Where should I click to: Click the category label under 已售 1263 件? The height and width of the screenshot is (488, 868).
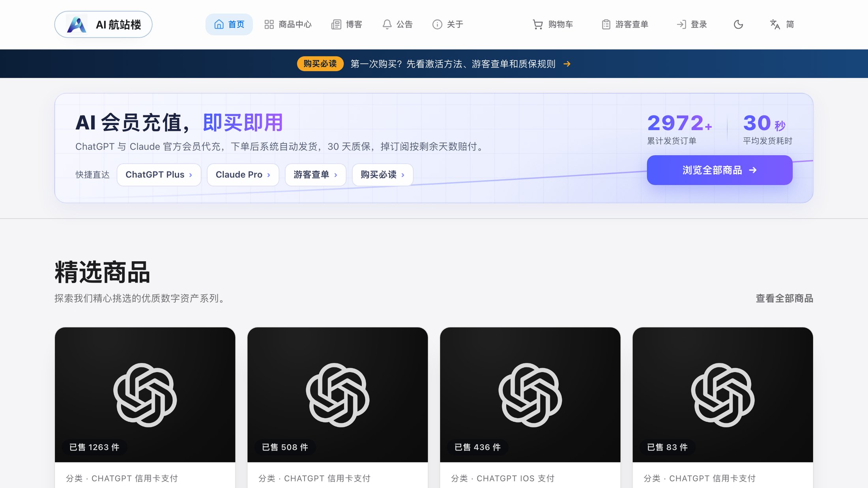pyautogui.click(x=122, y=478)
